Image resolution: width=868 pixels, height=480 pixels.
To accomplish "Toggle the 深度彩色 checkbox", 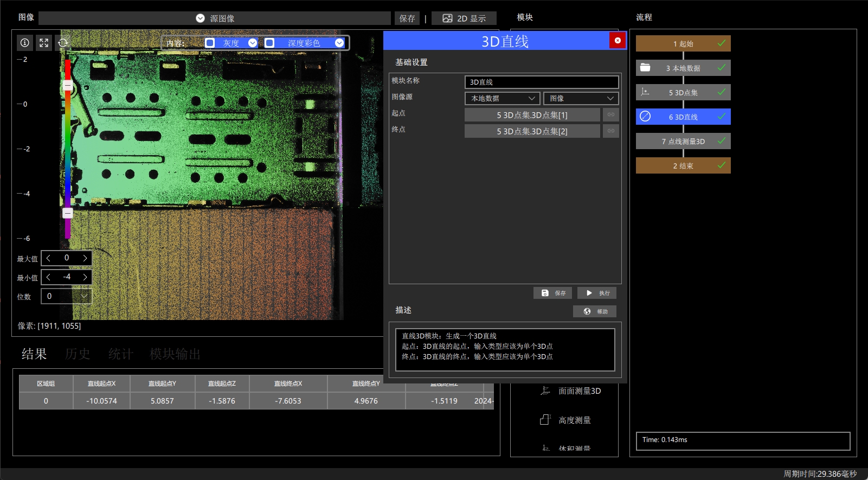I will 269,43.
